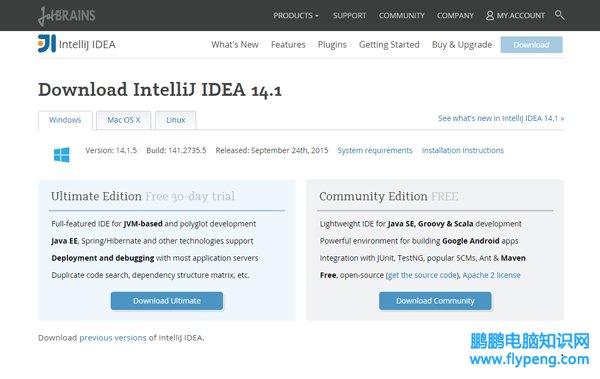Open See what's new in IntelliJ IDEA 14.1 link
Viewport: 600px width, 379px height.
pos(501,118)
